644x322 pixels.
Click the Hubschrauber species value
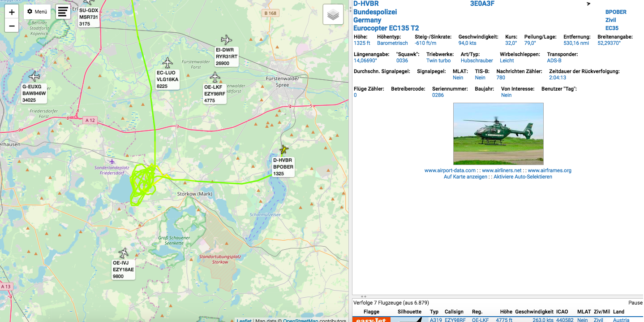tap(477, 61)
